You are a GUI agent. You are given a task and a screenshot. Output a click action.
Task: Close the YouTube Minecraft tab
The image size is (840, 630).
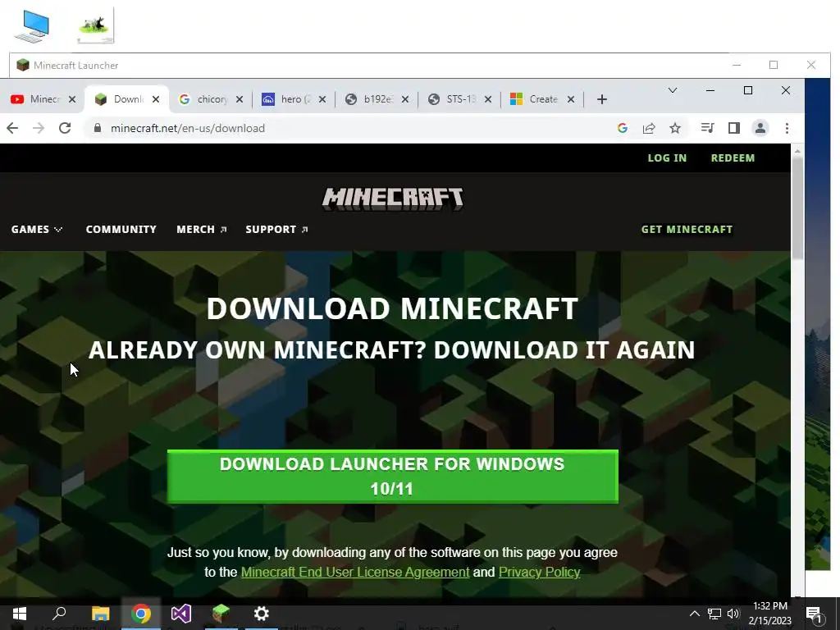coord(72,99)
